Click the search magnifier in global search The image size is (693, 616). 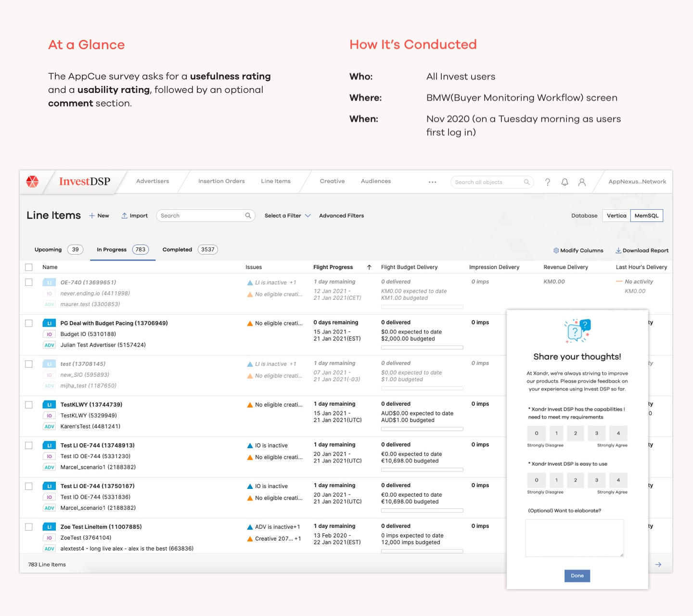point(526,182)
